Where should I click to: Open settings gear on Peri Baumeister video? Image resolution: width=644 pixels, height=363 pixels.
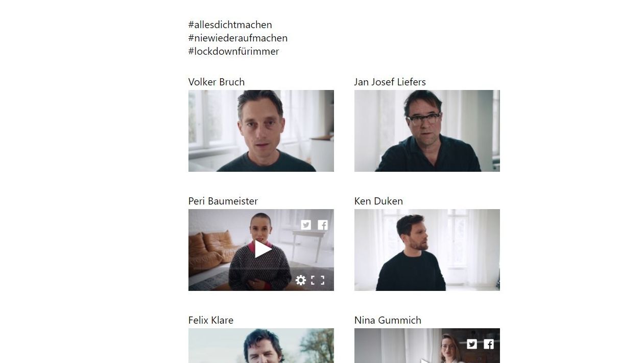301,280
